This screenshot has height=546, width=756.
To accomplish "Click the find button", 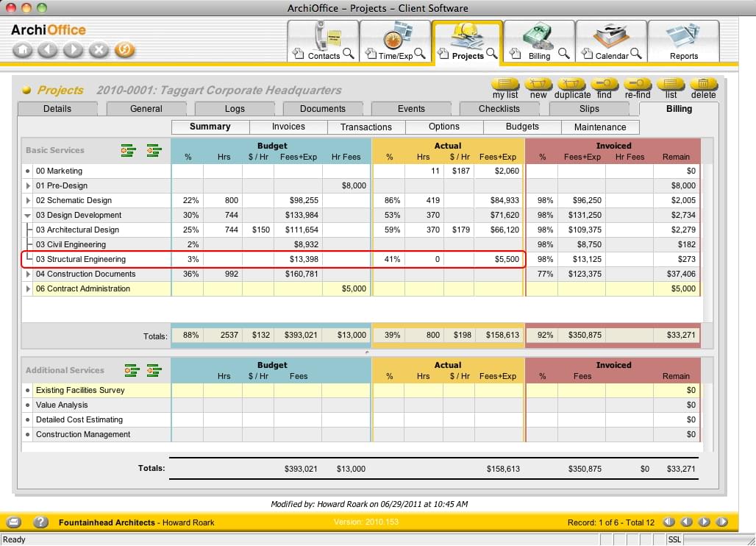I will click(604, 88).
